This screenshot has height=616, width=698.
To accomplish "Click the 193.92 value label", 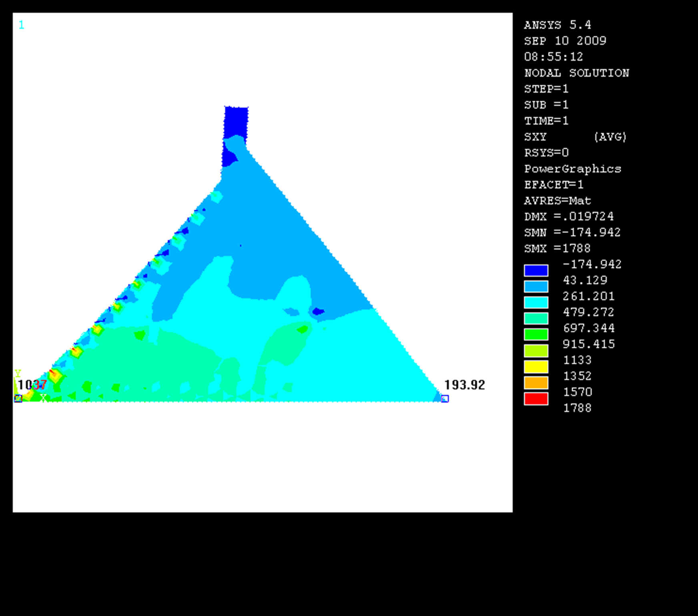I will [464, 385].
